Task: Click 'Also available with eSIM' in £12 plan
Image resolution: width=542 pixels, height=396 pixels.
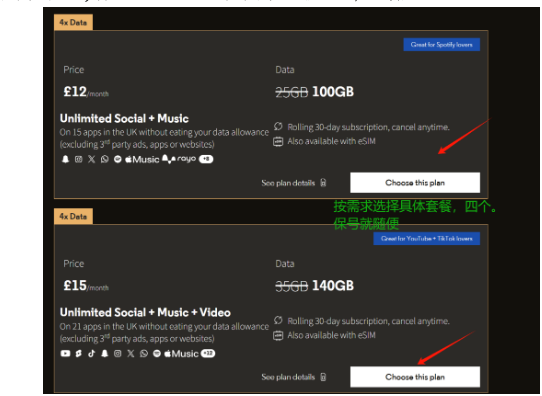Action: (x=331, y=141)
